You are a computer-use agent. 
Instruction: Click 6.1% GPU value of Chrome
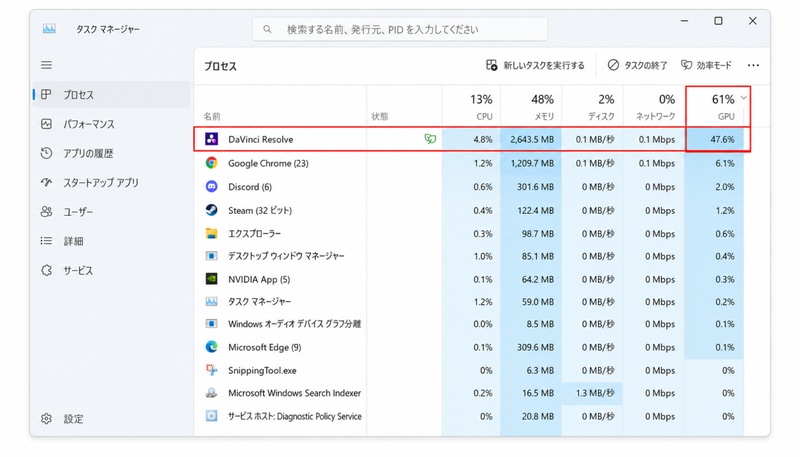[725, 163]
